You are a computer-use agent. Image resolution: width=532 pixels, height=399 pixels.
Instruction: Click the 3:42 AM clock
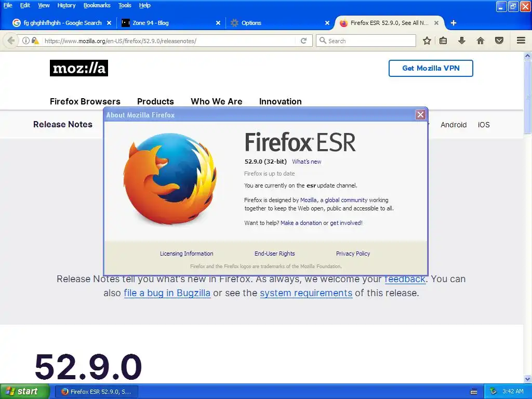513,391
